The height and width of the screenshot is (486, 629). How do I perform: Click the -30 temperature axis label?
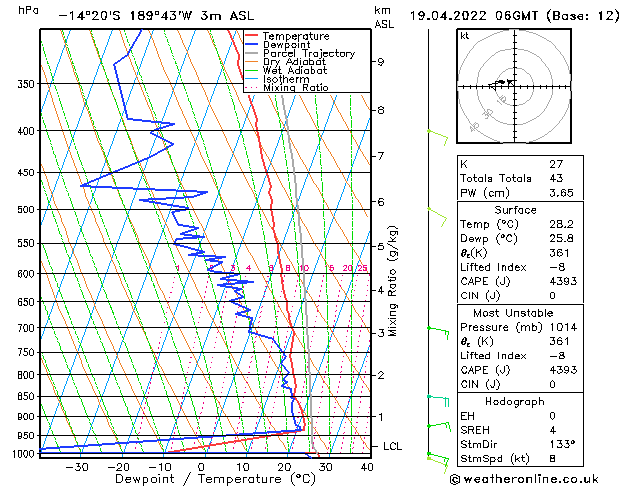77,467
